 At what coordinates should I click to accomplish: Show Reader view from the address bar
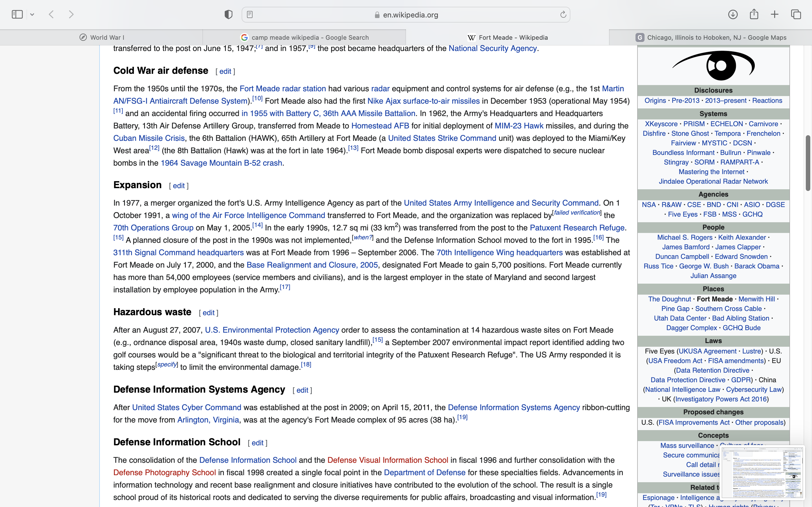250,14
